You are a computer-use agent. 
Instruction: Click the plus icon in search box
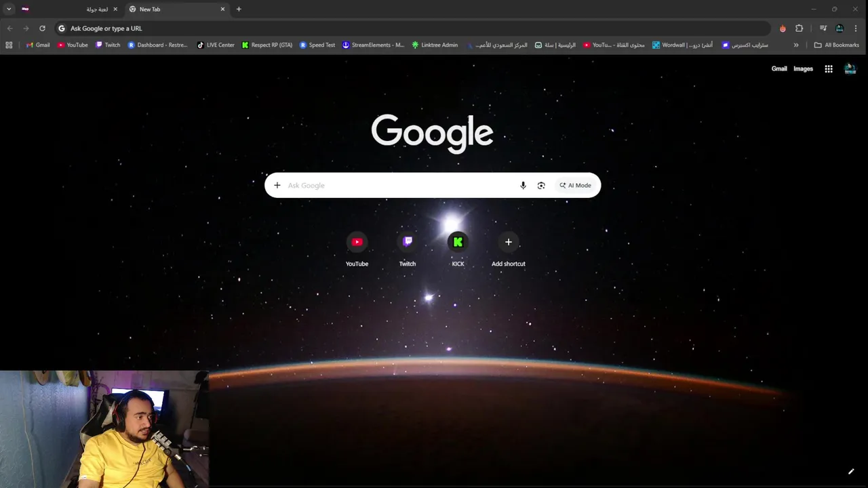(277, 185)
